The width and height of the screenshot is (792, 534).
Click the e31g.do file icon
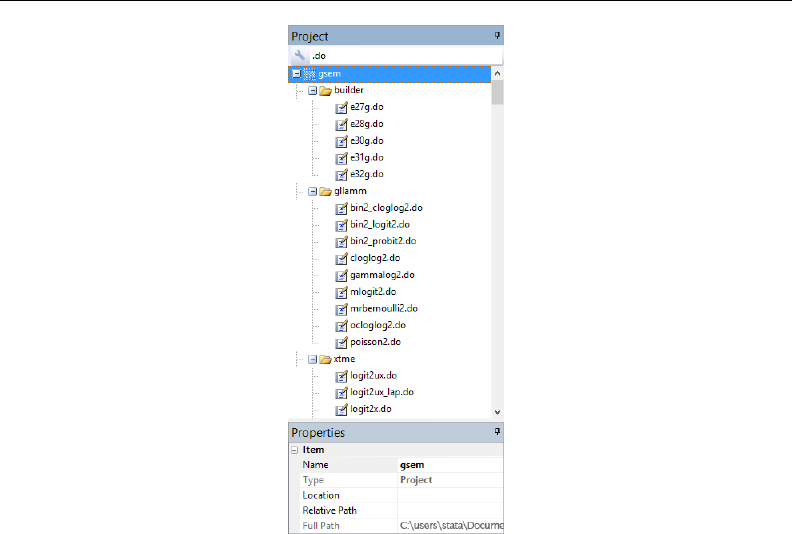(x=341, y=158)
